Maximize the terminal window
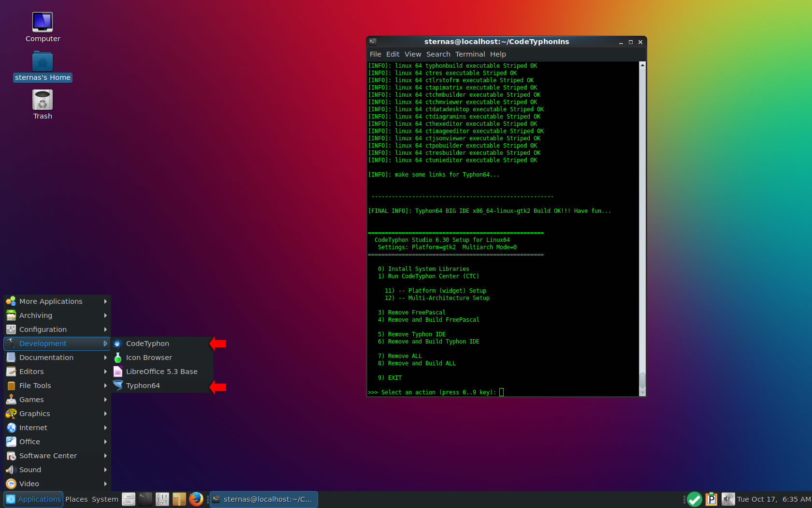This screenshot has height=508, width=812. [631, 42]
